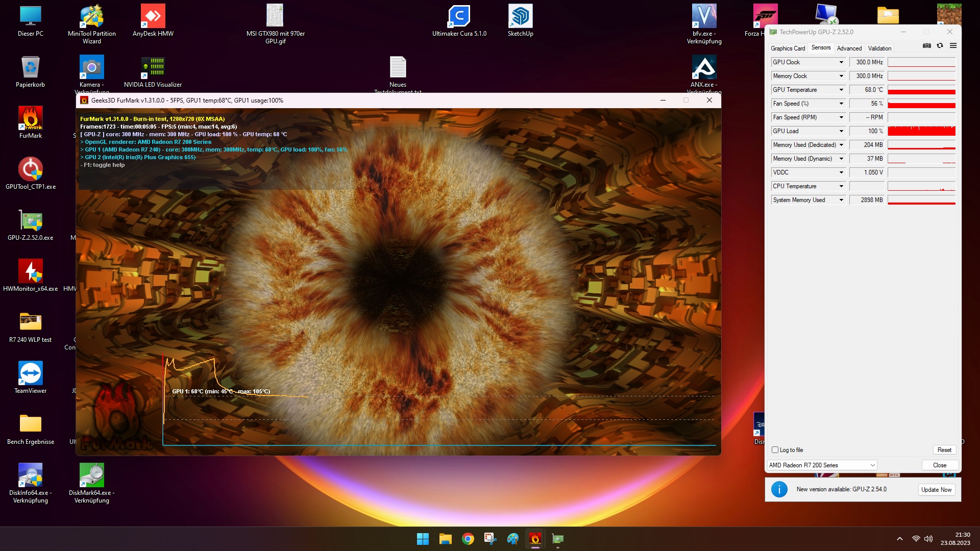Click the GPU Load sensor graph

coord(921,131)
